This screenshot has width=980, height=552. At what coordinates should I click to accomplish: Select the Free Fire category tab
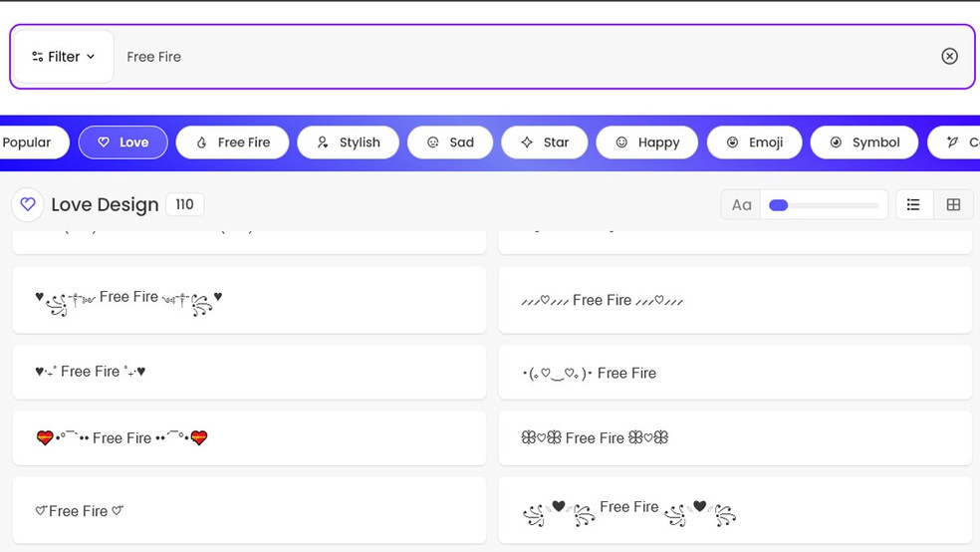tap(232, 142)
